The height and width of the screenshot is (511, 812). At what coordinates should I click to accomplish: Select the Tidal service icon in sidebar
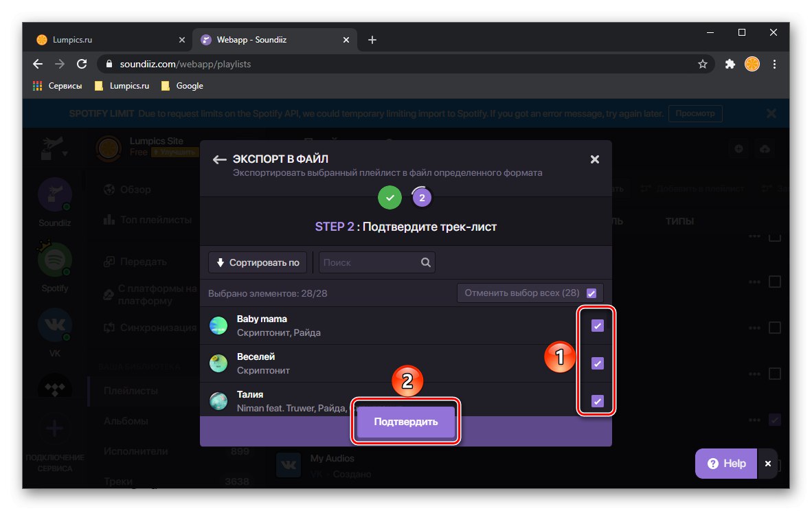click(x=54, y=387)
